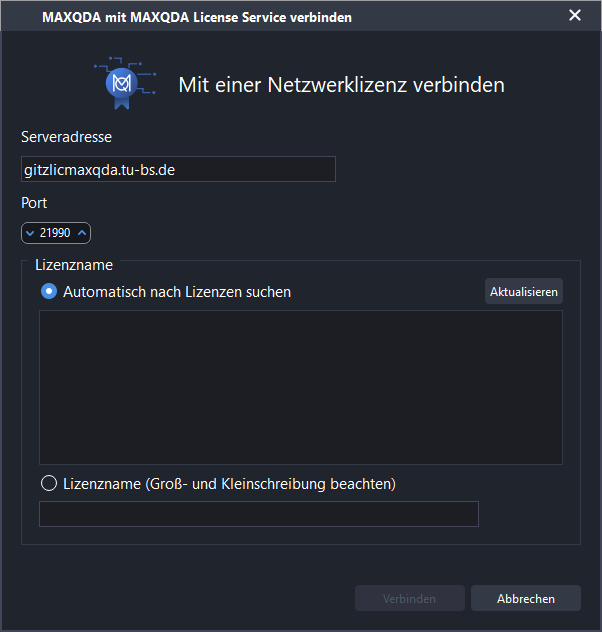Click the Lizenzname text input field
Viewport: 602px width, 632px height.
[x=259, y=514]
